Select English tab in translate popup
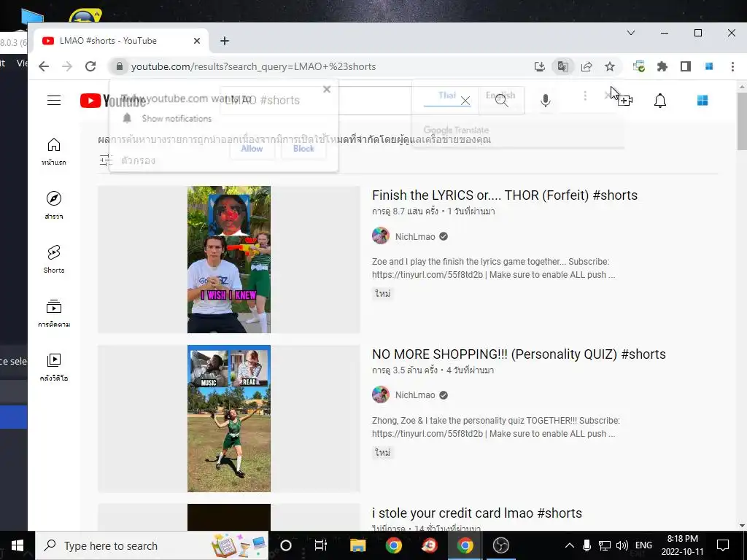 [x=500, y=96]
